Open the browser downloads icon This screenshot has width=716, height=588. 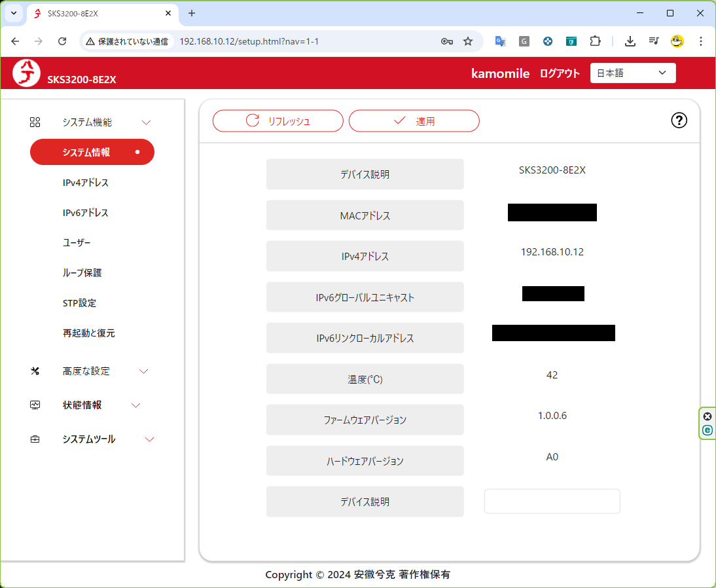tap(630, 41)
